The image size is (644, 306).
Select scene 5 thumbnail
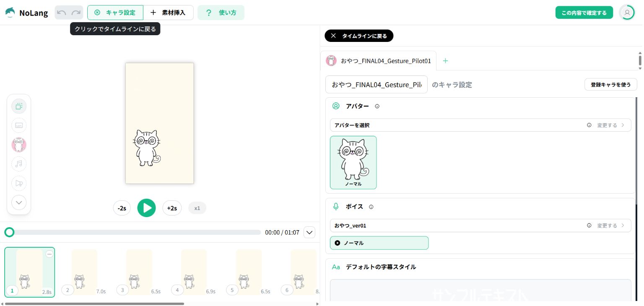[249, 272]
